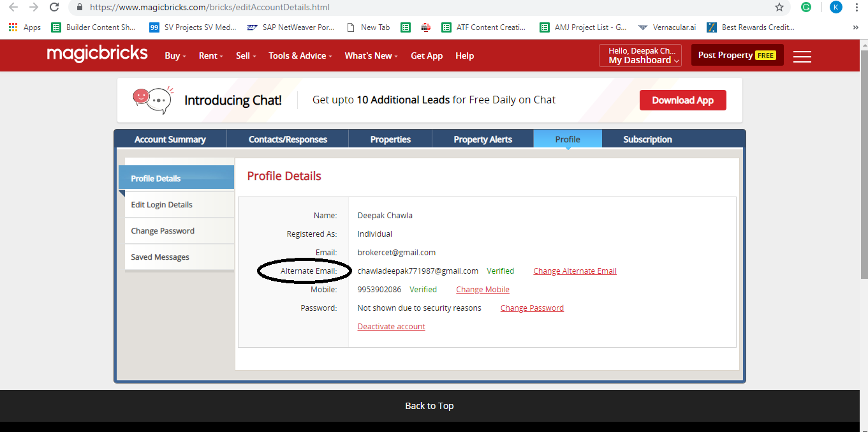Click the bookmark star icon
The image size is (868, 432).
coord(779,8)
